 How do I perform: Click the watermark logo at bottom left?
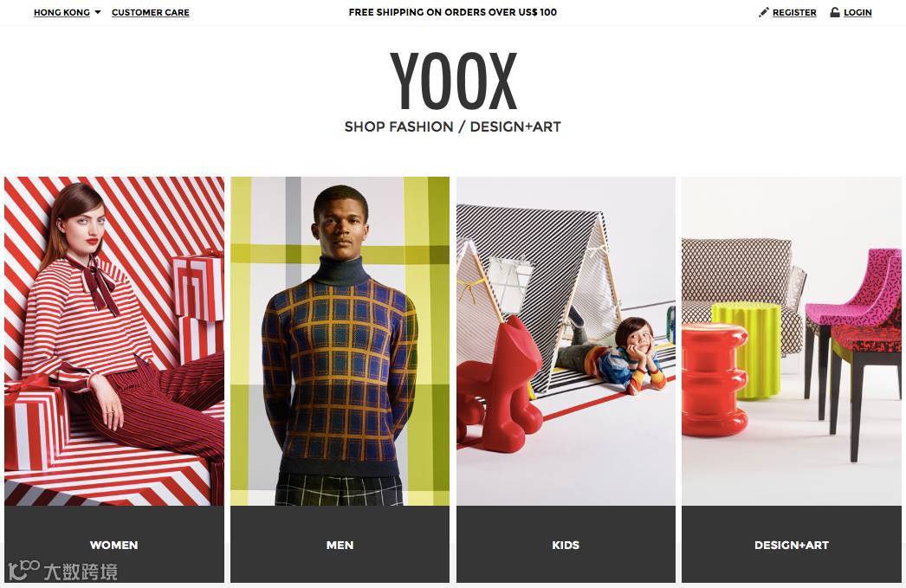coord(62,571)
